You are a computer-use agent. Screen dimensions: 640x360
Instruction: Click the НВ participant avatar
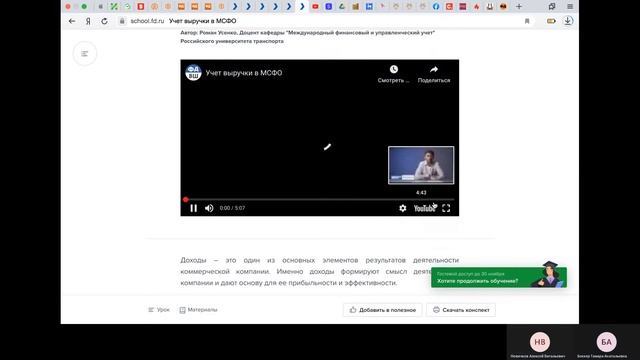(540, 342)
